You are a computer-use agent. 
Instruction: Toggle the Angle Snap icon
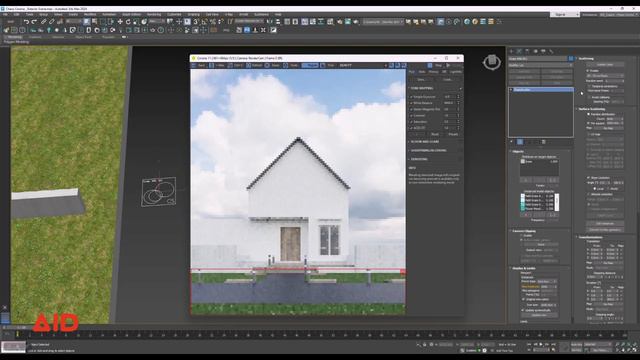point(204,21)
